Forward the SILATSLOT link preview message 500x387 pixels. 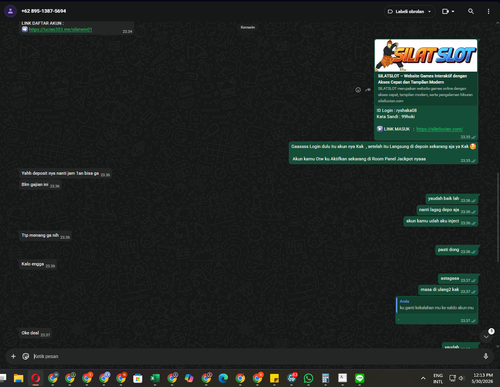(368, 90)
